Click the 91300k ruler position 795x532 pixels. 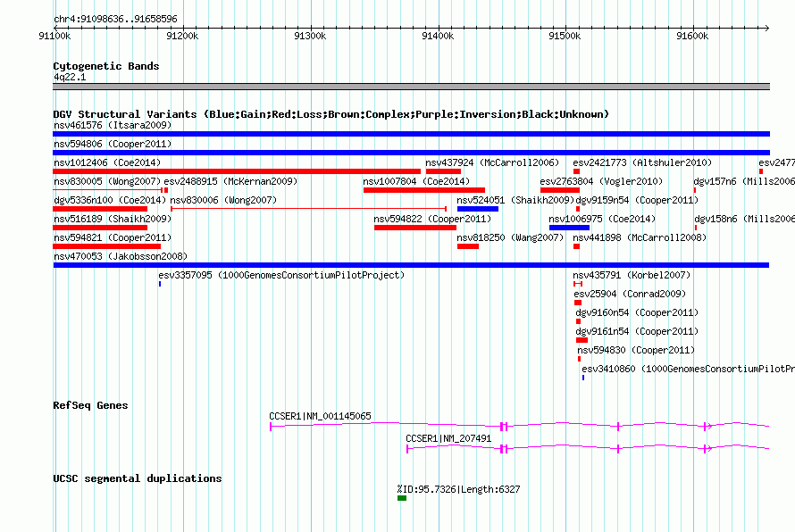[310, 36]
